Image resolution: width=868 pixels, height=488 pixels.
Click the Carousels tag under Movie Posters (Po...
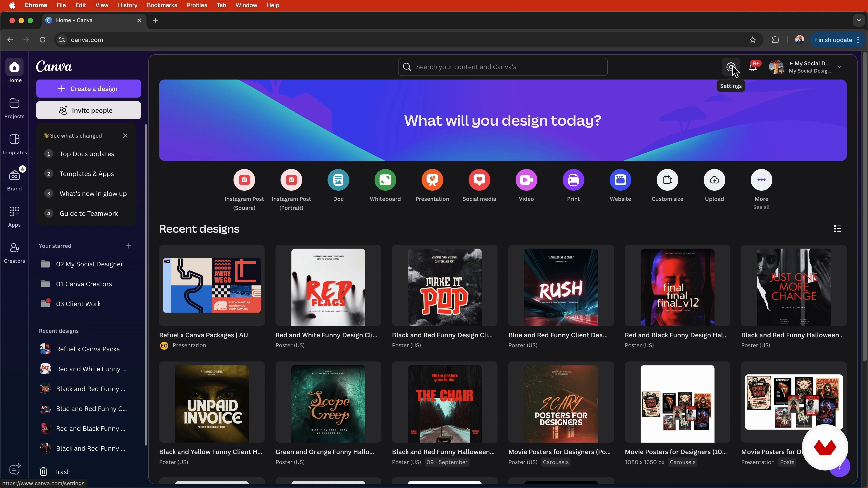pyautogui.click(x=556, y=462)
